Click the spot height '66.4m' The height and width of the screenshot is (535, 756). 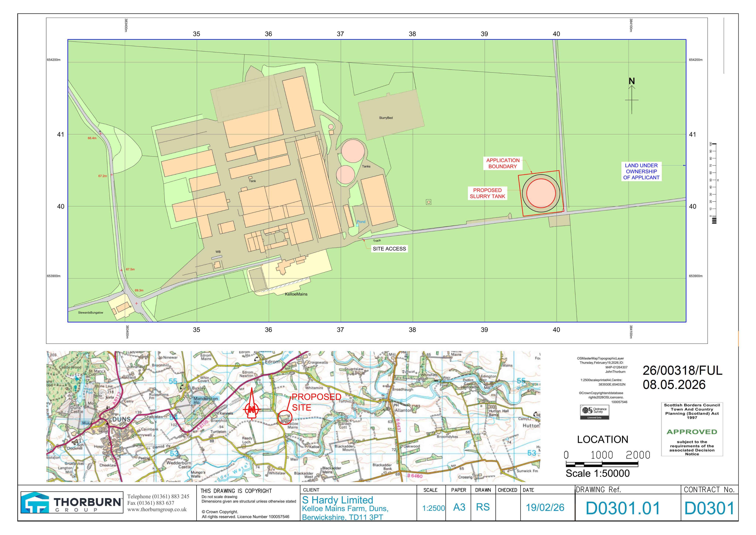92,138
